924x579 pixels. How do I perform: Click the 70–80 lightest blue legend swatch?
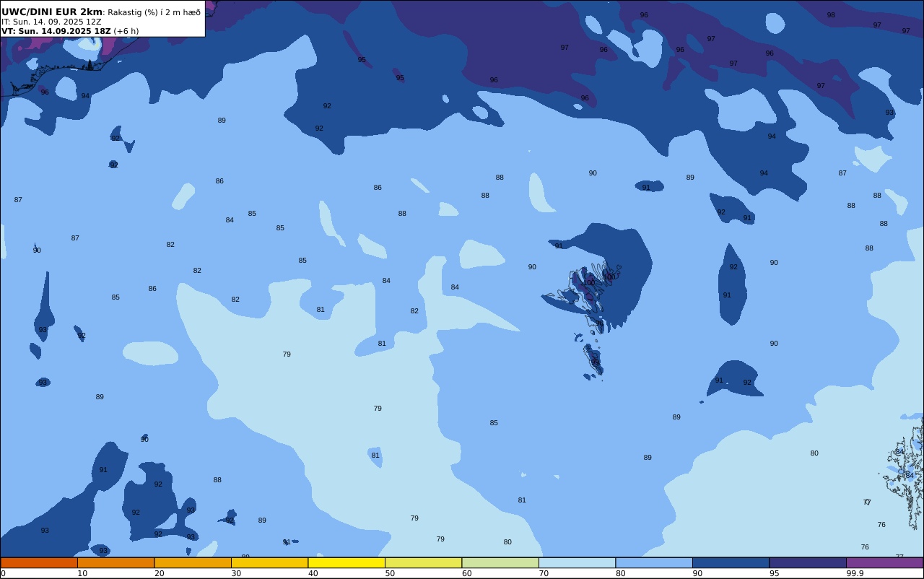point(577,562)
